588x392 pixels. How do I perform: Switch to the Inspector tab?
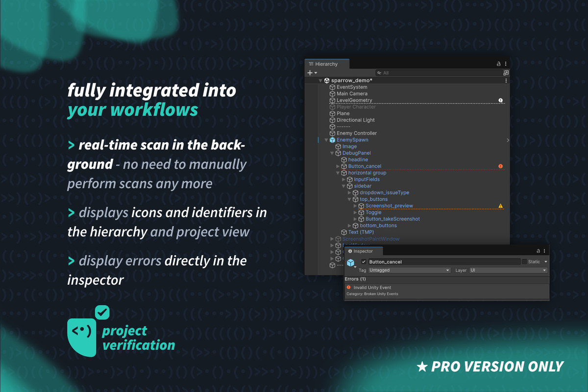(363, 251)
